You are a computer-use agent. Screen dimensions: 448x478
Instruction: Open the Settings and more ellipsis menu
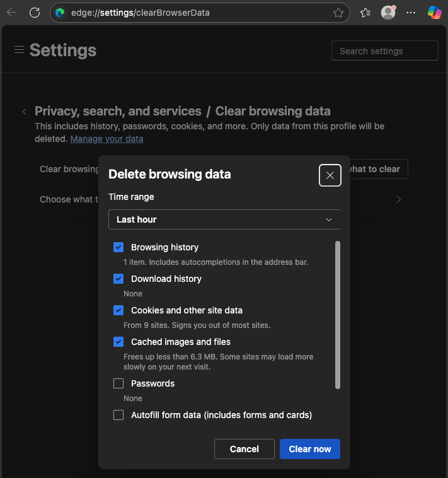[411, 13]
